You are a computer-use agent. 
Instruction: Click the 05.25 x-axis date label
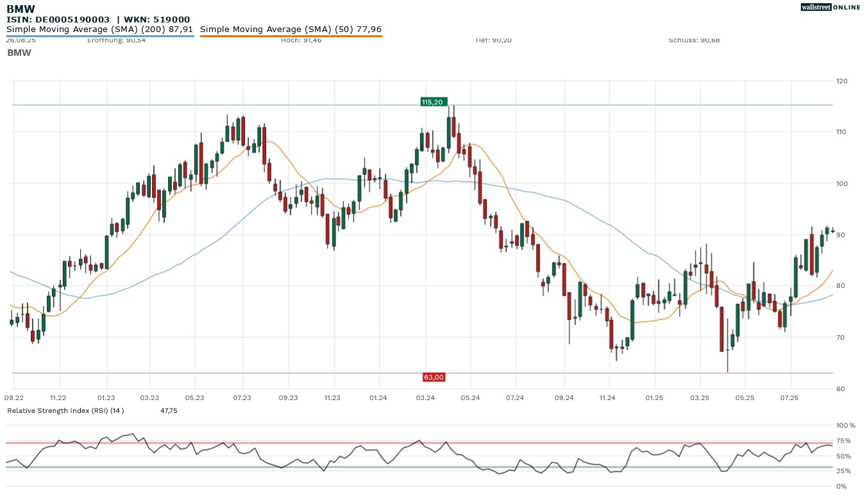pos(745,398)
